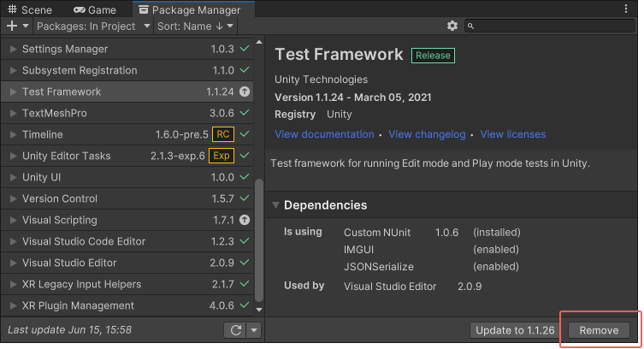Click update-available arrow icon beside Visual Scripting
644x349 pixels.
[x=245, y=220]
